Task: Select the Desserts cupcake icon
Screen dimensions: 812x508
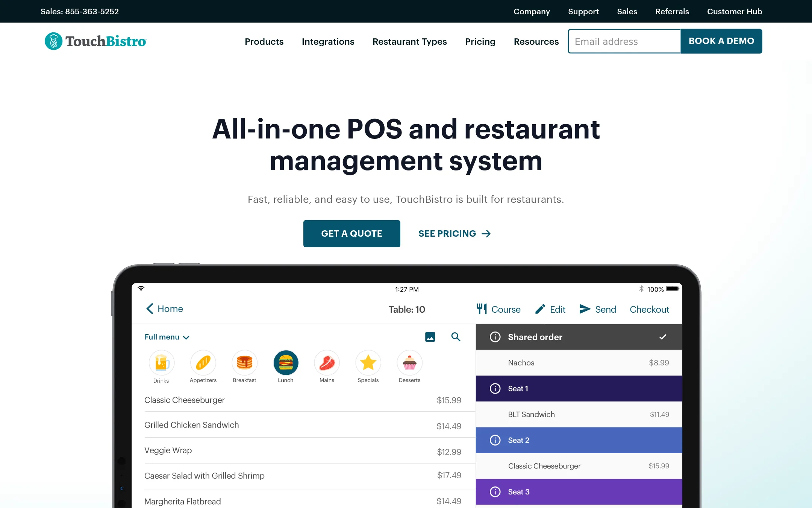Action: coord(410,363)
